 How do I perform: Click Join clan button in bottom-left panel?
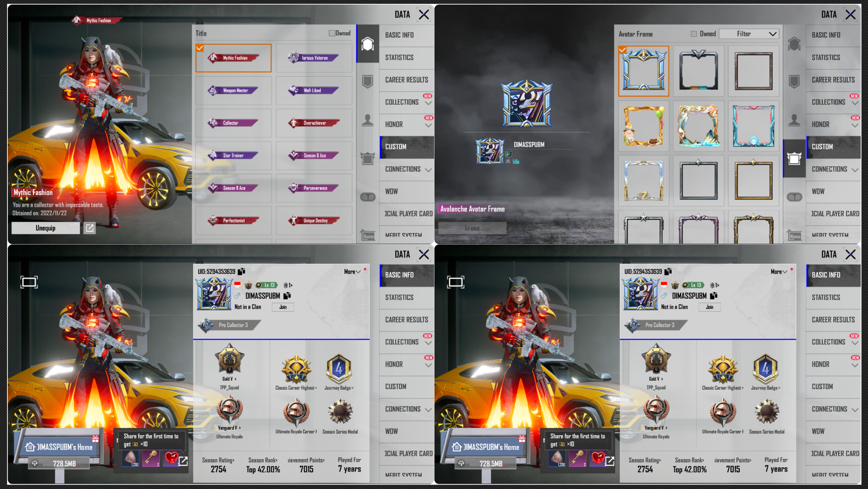[x=283, y=307]
